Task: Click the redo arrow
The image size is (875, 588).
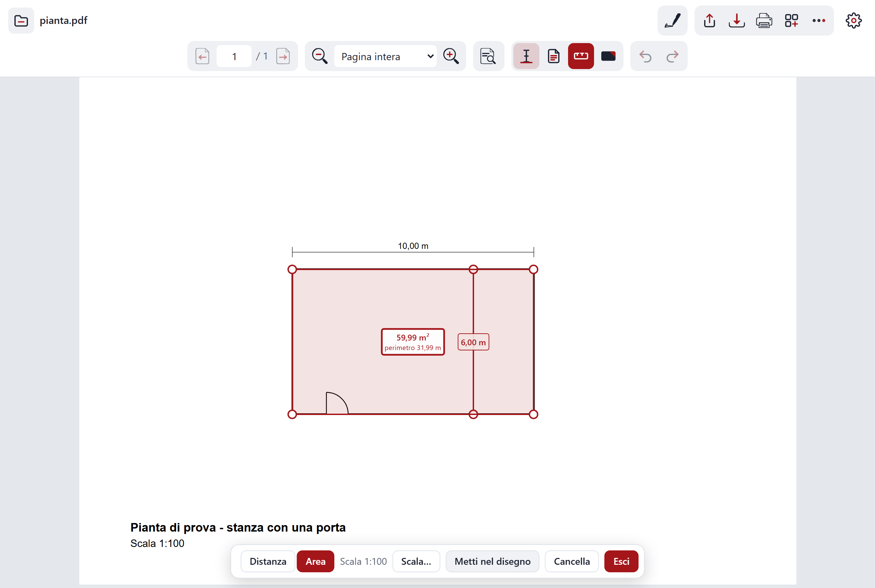Action: [673, 56]
